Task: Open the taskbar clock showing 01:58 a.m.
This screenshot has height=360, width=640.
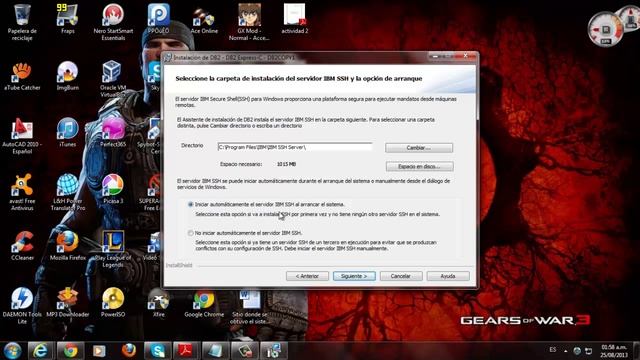Action: pos(613,351)
